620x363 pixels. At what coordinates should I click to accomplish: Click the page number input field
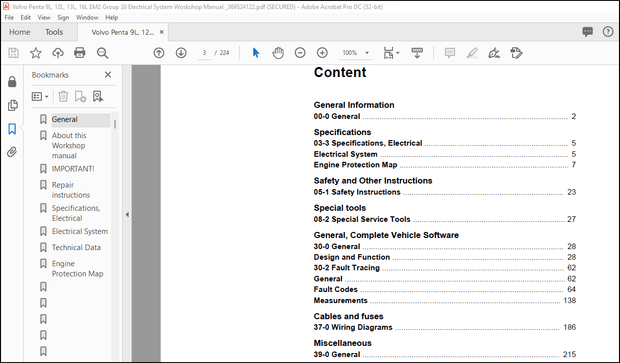click(x=204, y=53)
